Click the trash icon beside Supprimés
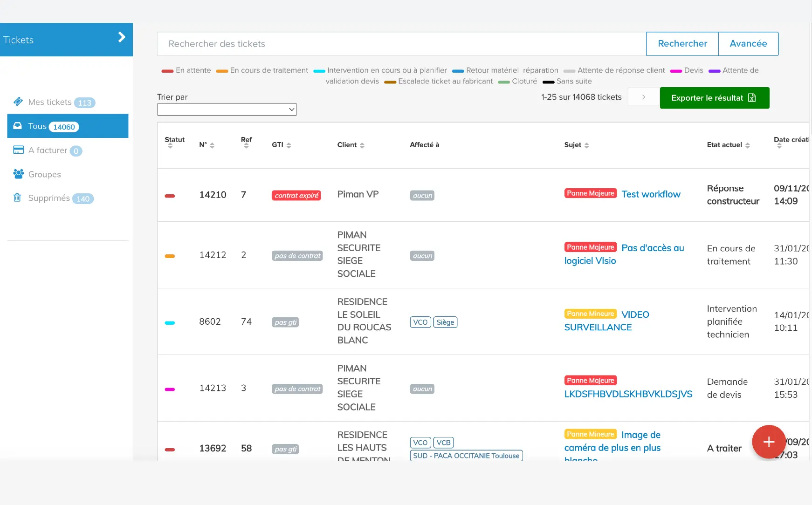Screen dimensions: 812x505 click(x=17, y=198)
